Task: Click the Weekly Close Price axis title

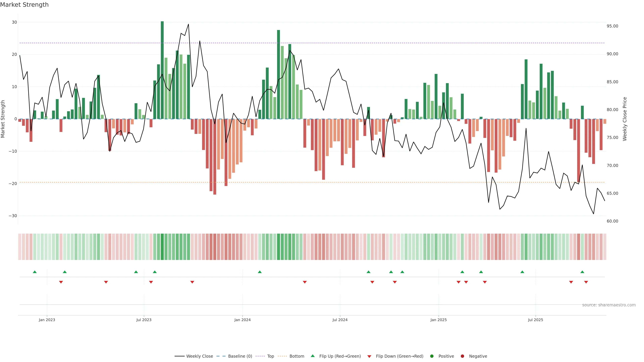Action: (x=625, y=119)
